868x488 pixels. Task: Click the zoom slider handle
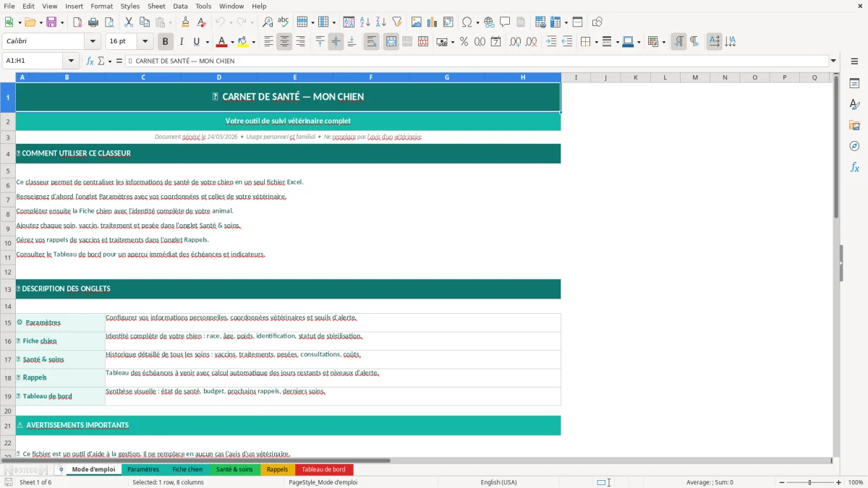click(810, 482)
